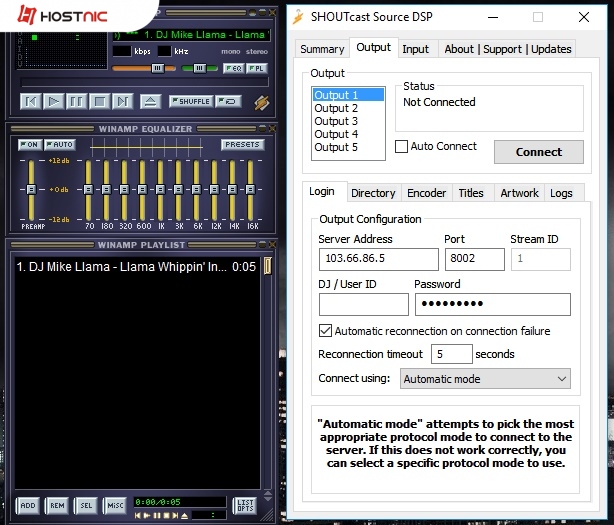Click the PREAMP slider in the equalizer
Viewport: 614px width, 525px height.
tap(31, 190)
